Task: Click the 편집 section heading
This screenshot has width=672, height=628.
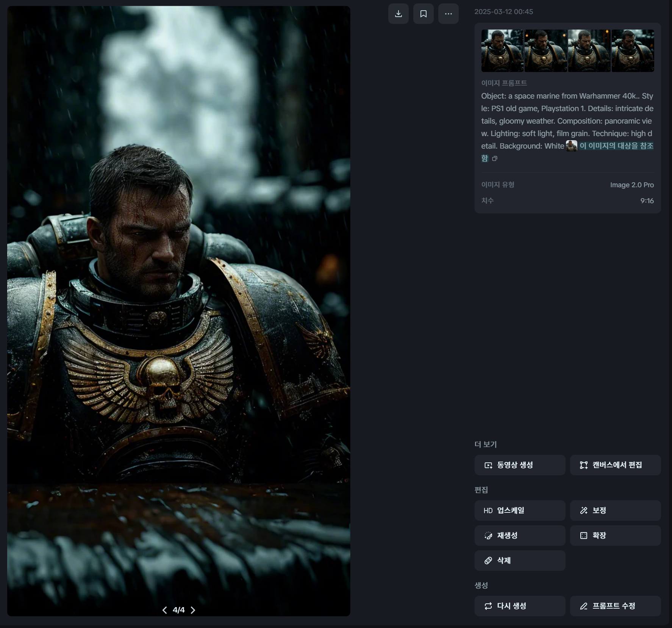Action: 481,490
